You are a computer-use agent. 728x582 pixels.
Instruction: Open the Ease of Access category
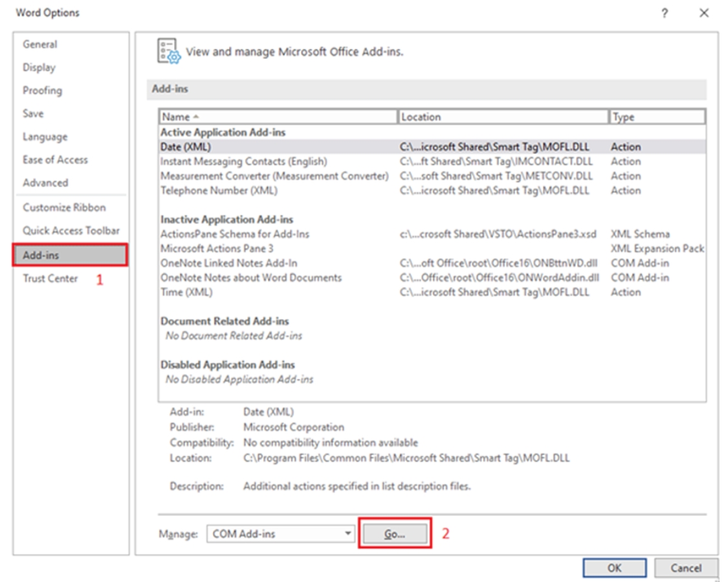(x=55, y=160)
